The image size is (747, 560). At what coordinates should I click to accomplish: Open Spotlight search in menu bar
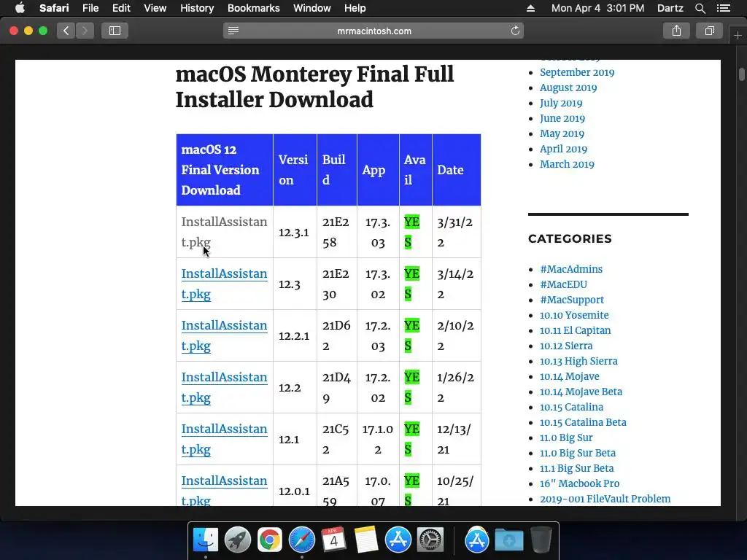coord(700,8)
